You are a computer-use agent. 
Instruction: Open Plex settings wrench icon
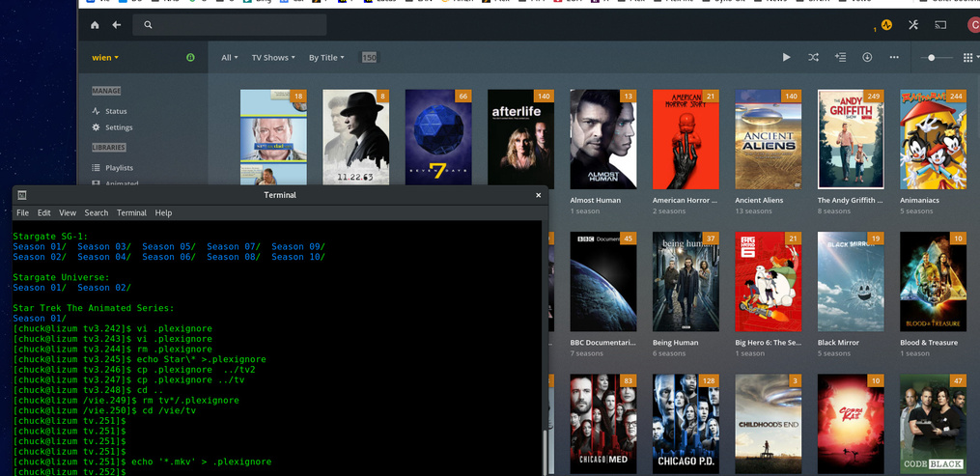913,25
